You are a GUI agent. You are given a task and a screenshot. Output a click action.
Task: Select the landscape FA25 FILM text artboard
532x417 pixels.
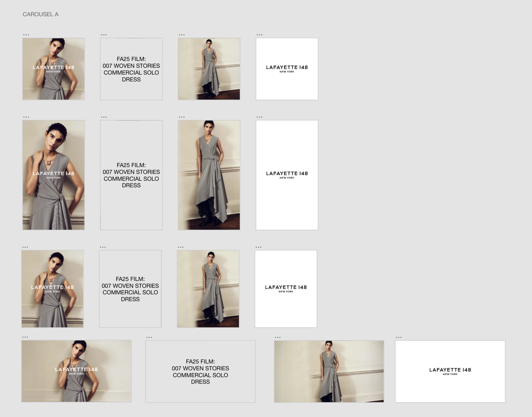200,371
